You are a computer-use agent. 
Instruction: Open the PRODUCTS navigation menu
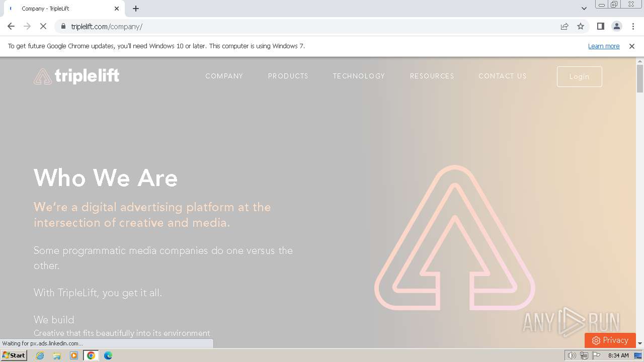pos(288,76)
